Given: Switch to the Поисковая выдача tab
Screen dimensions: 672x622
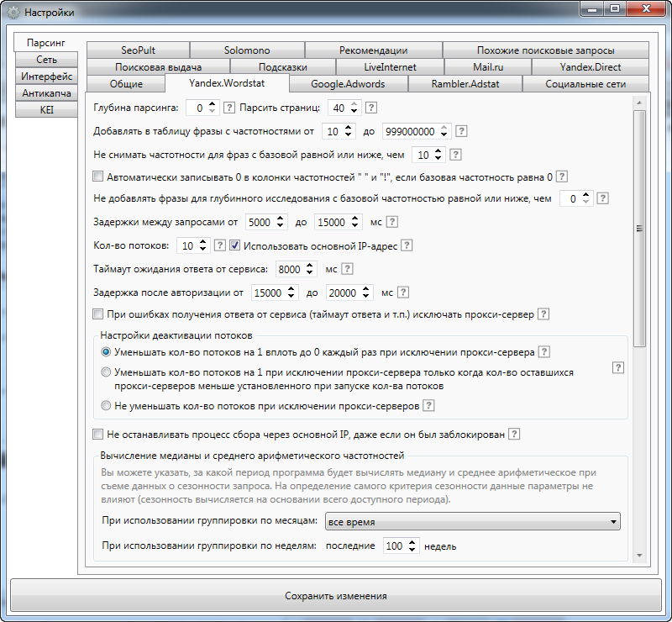Looking at the screenshot, I should 158,67.
